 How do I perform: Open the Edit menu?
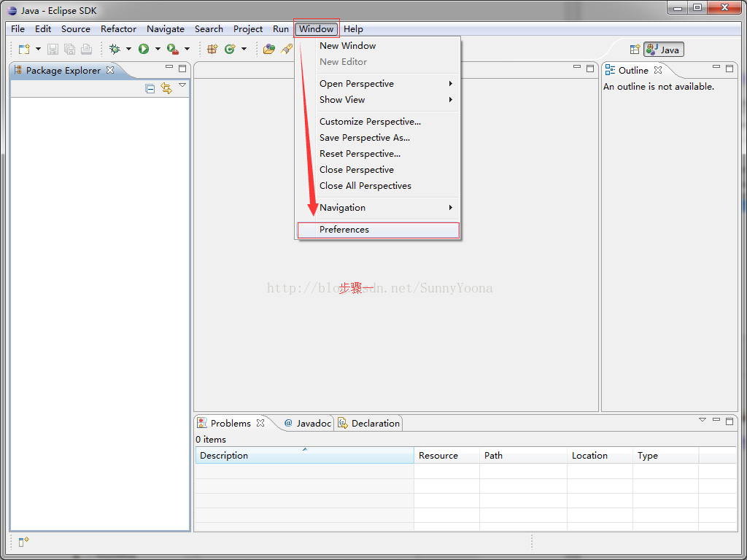(x=43, y=29)
